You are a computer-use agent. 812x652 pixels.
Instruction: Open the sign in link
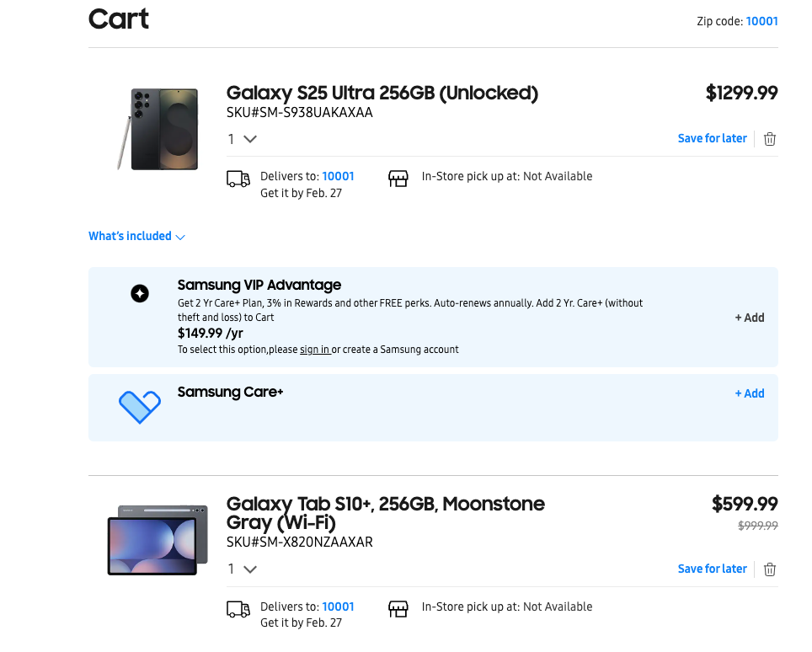click(x=315, y=349)
